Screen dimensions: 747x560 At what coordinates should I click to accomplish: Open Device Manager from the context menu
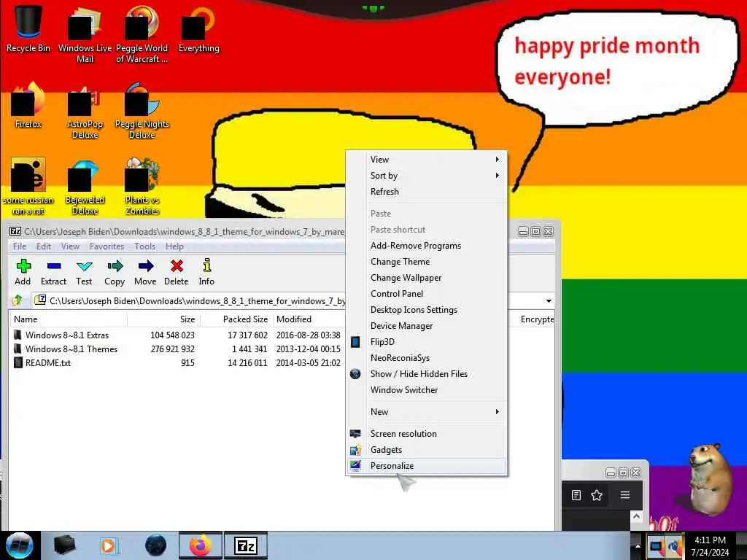click(426, 326)
